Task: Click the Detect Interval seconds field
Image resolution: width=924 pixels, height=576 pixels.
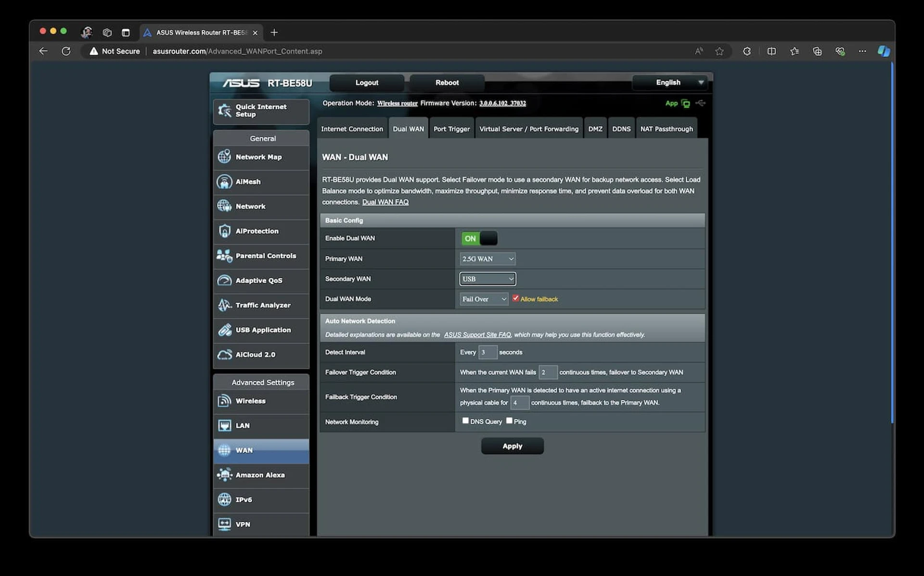Action: click(x=488, y=352)
